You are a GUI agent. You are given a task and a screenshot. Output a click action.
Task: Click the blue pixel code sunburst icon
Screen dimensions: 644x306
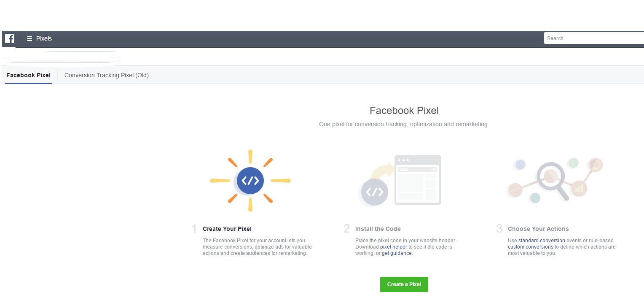click(x=250, y=181)
